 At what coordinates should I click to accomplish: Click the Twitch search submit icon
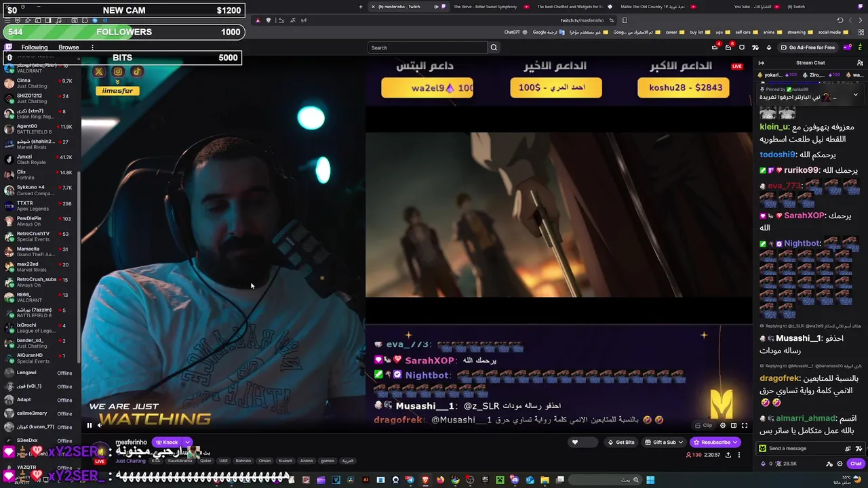[x=494, y=47]
